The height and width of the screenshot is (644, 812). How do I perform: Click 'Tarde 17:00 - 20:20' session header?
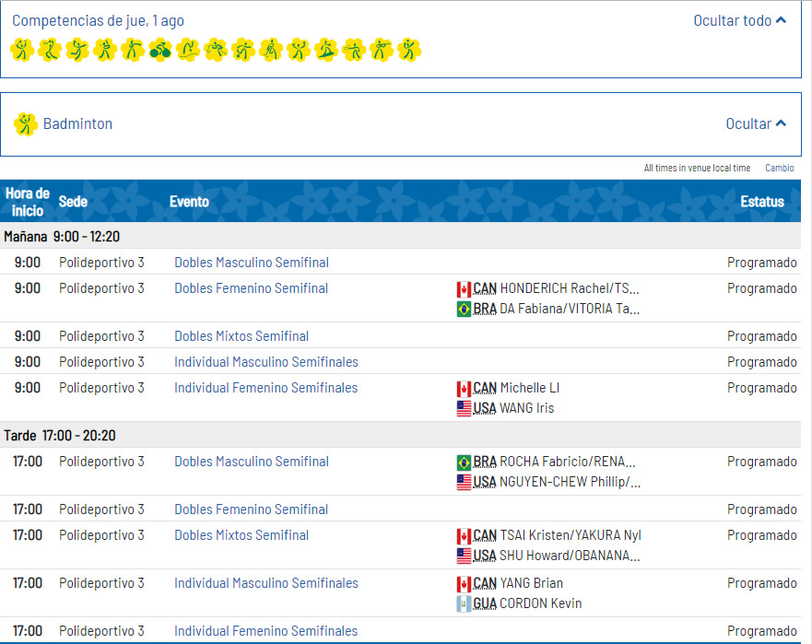click(x=60, y=436)
